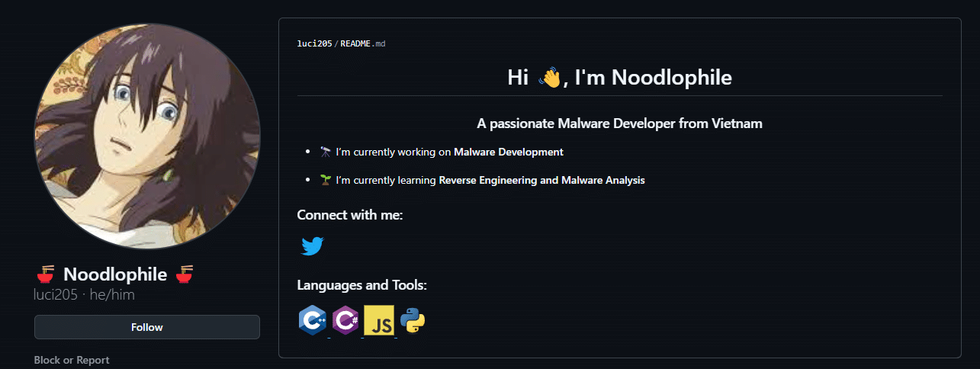Follow the user luci205
Image resolution: width=980 pixels, height=369 pixels.
point(147,327)
